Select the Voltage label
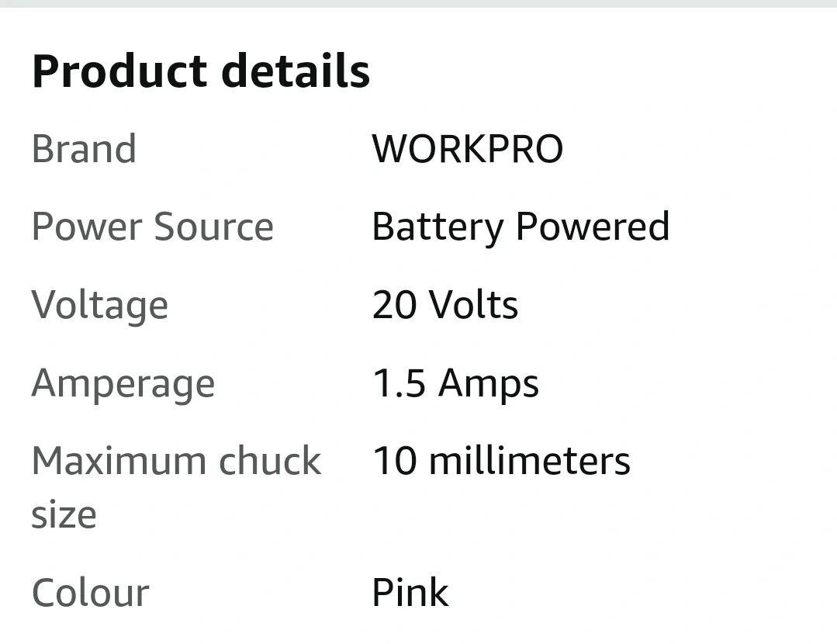The image size is (837, 644). pos(100,306)
